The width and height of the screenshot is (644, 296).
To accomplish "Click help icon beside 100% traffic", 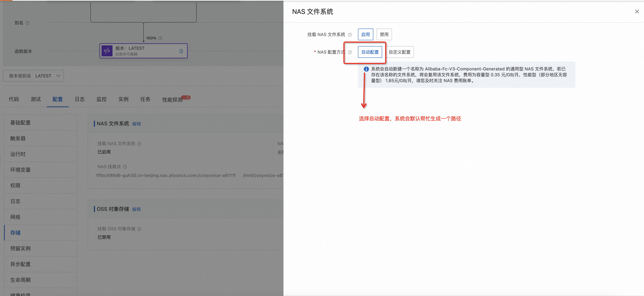I will [x=161, y=38].
